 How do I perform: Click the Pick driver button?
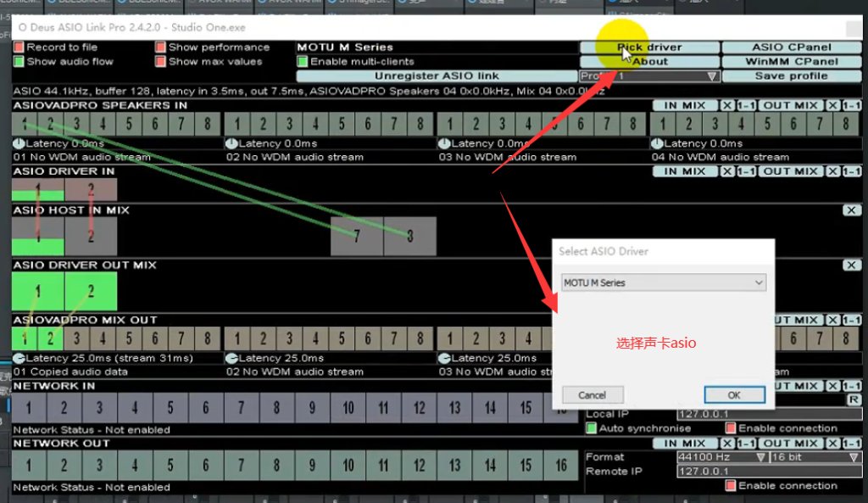pos(649,48)
